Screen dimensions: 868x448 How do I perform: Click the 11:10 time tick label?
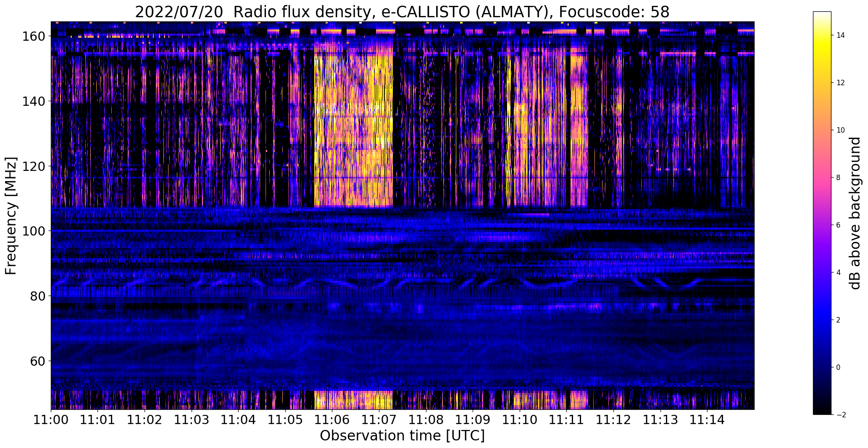coord(520,419)
